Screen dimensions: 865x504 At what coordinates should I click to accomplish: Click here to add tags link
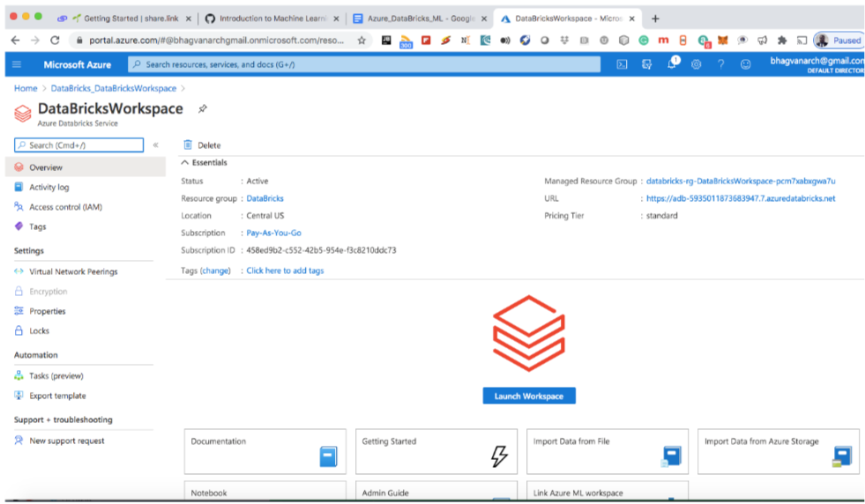point(285,271)
